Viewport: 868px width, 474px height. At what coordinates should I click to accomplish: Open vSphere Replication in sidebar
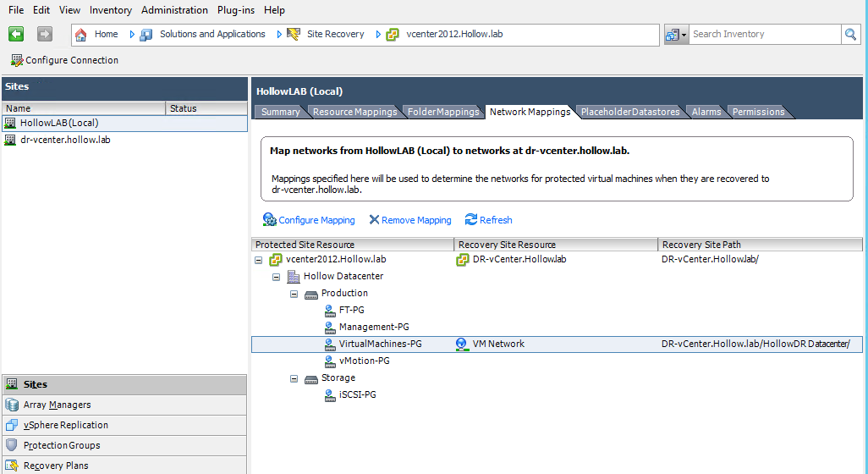(x=65, y=425)
